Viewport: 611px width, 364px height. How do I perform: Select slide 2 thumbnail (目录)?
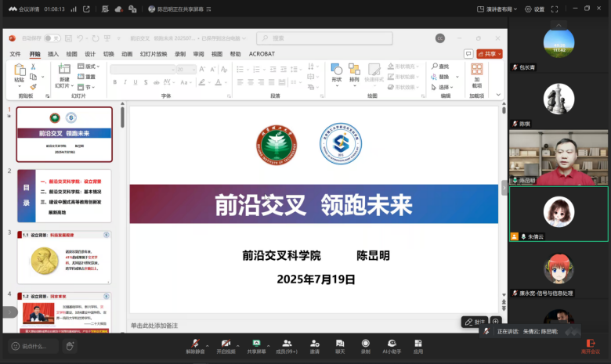pyautogui.click(x=64, y=196)
